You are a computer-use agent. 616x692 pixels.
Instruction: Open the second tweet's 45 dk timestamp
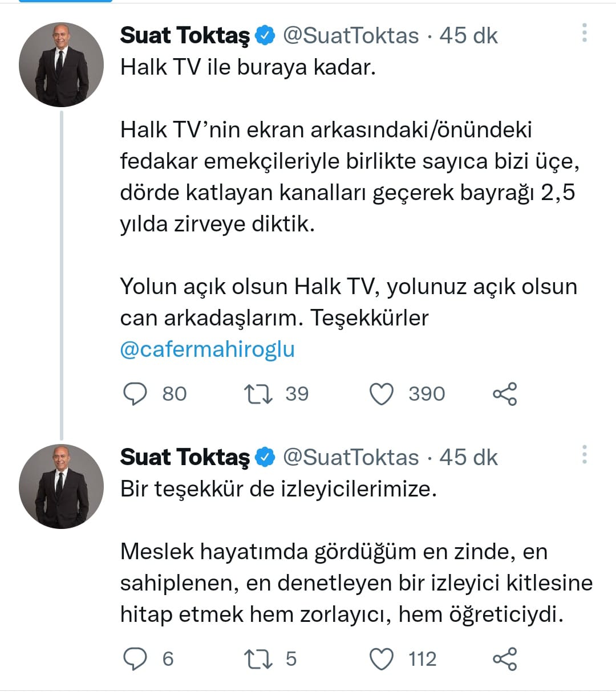468,457
